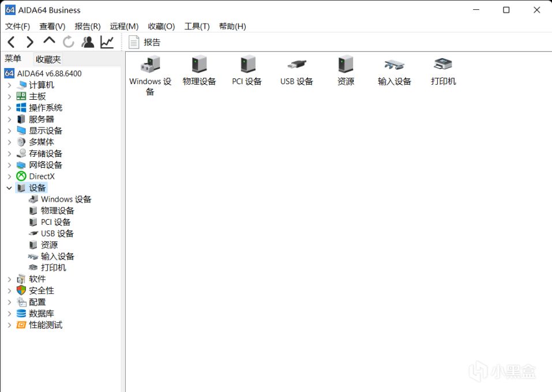Open 资源 icon in the right pane
This screenshot has height=392, width=552.
pyautogui.click(x=346, y=70)
